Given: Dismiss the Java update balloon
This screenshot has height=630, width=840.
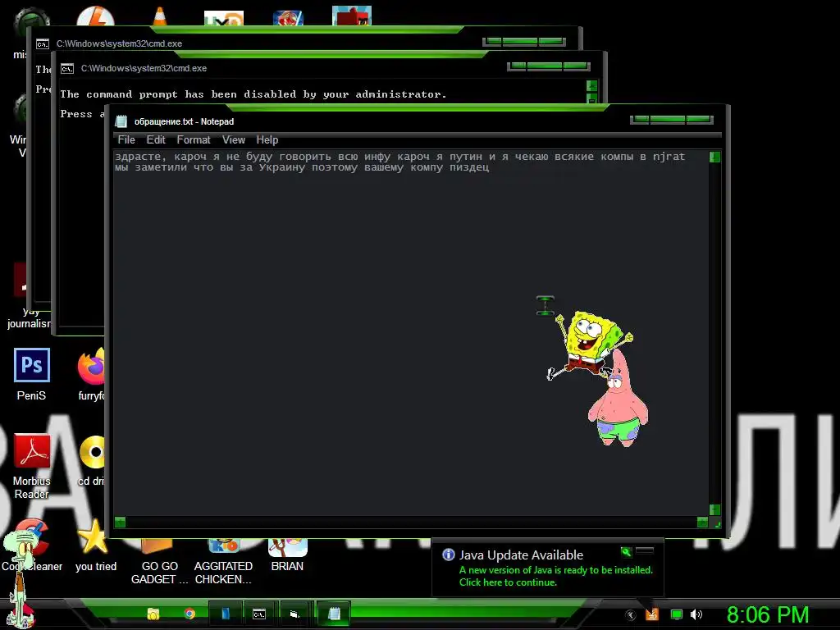Looking at the screenshot, I should pos(645,550).
